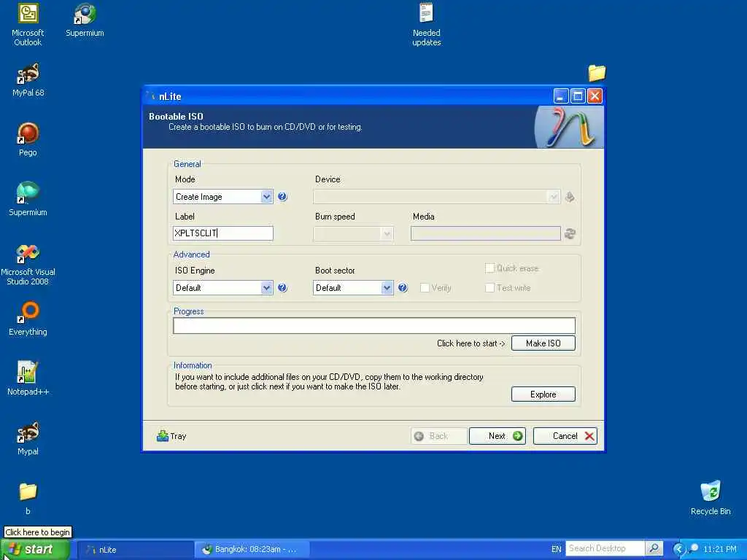Toggle the Verify checkbox
The width and height of the screenshot is (747, 560).
pos(425,287)
